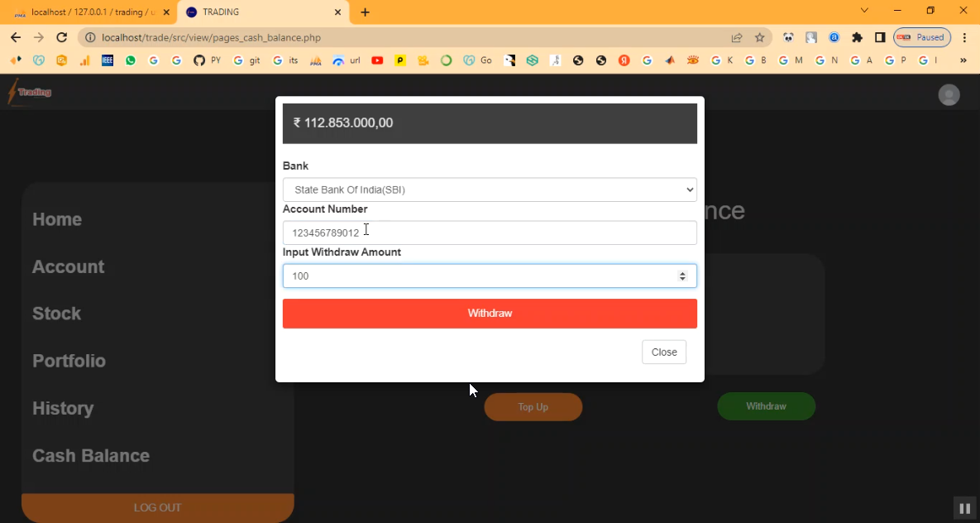This screenshot has width=980, height=523.
Task: Expand the hidden bookmarks overflow chevron
Action: (x=963, y=60)
